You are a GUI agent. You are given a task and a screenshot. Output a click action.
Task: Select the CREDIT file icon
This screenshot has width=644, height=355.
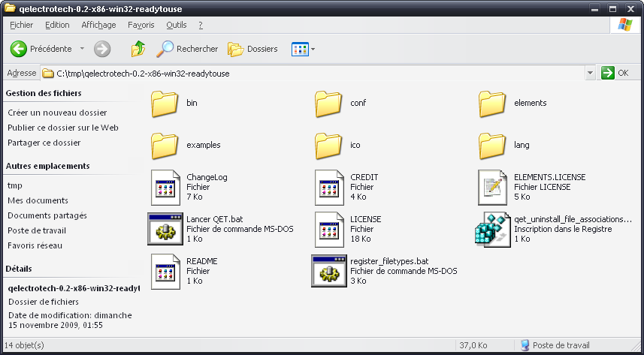[329, 188]
